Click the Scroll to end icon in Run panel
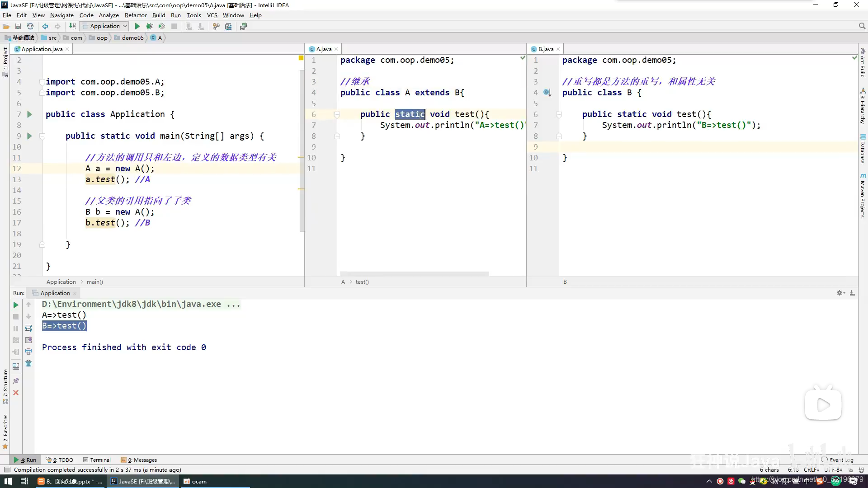This screenshot has width=868, height=488. point(28,340)
